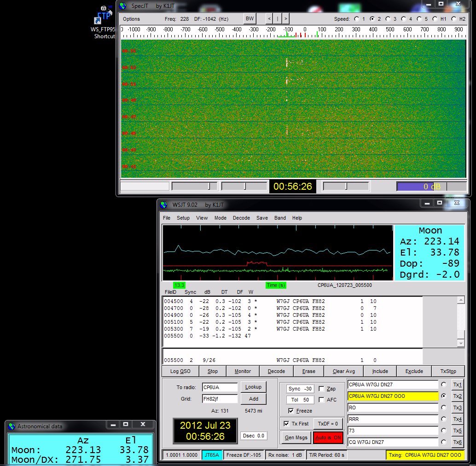Click the SpecJT window globe icon
Image resolution: width=476 pixels, height=466 pixels.
(x=122, y=6)
